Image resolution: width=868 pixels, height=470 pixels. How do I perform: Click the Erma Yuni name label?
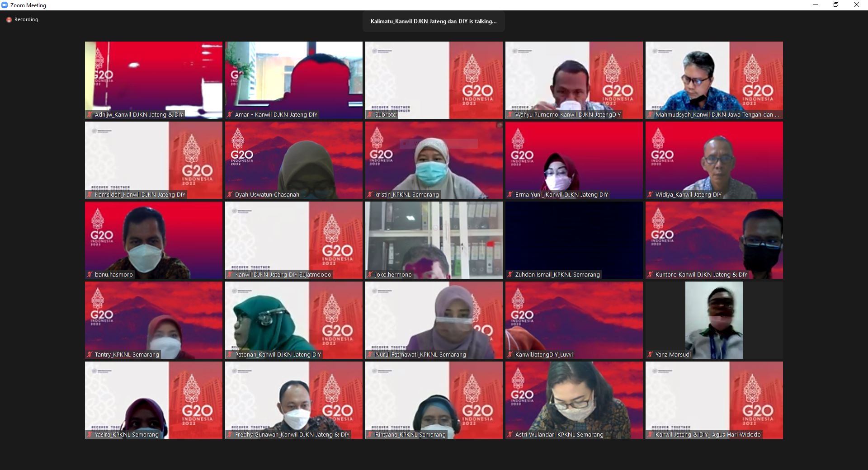[561, 195]
